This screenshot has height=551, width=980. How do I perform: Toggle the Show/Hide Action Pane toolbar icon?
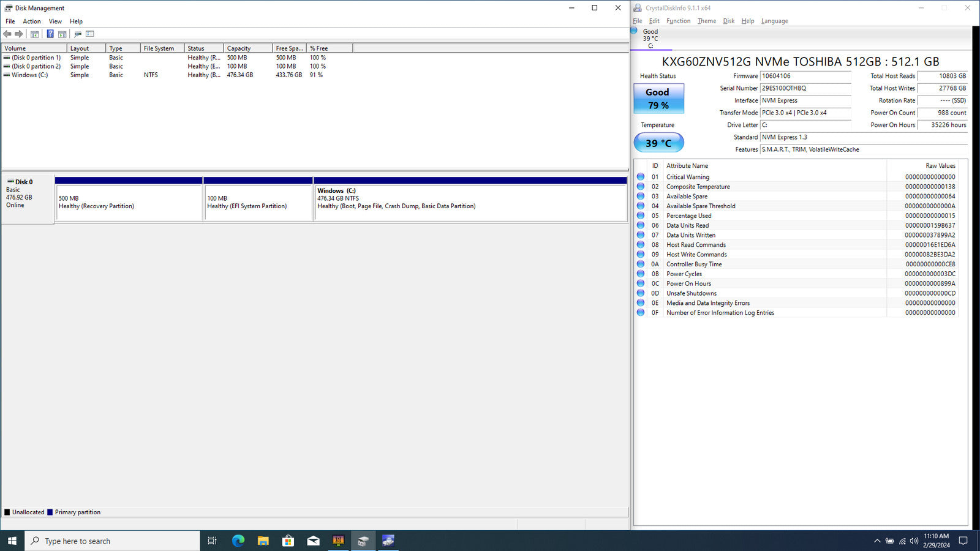[x=62, y=34]
